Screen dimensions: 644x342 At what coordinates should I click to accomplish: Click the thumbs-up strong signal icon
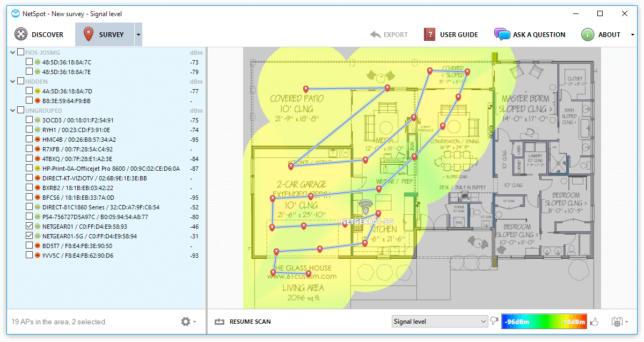coord(594,322)
